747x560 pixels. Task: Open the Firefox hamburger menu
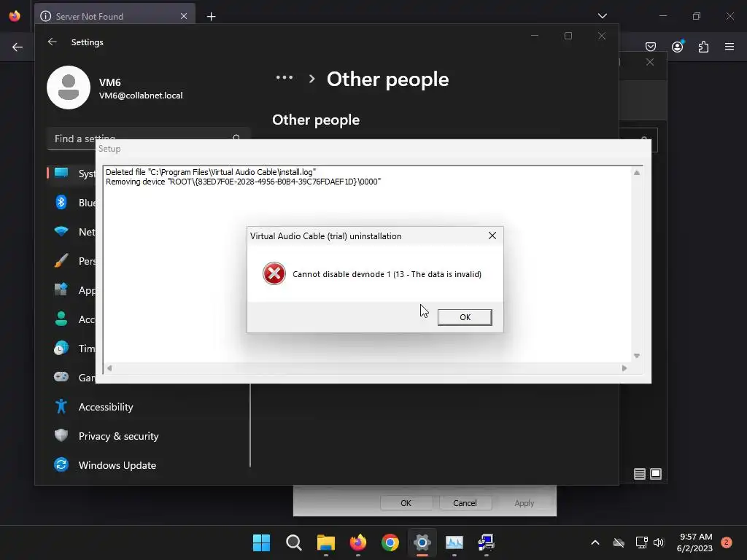pos(729,47)
